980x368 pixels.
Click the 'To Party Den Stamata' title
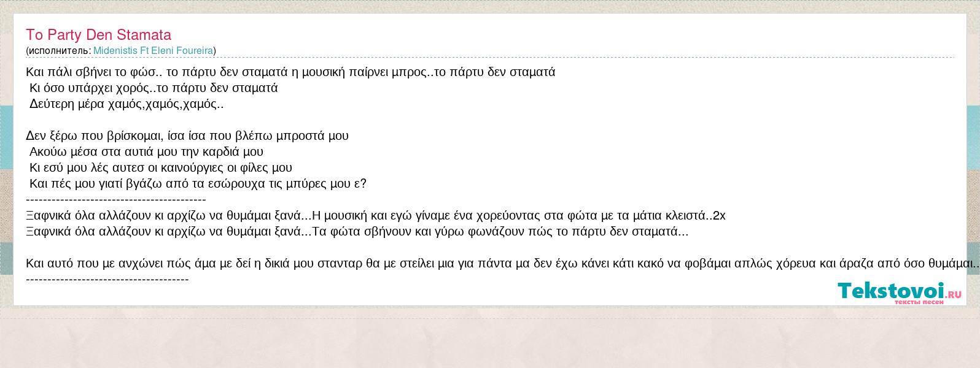coord(98,34)
